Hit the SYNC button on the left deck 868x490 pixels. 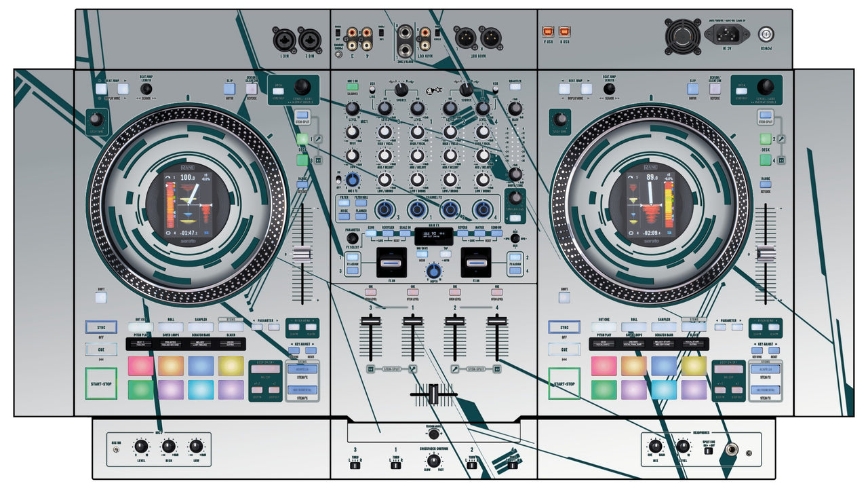tap(101, 327)
